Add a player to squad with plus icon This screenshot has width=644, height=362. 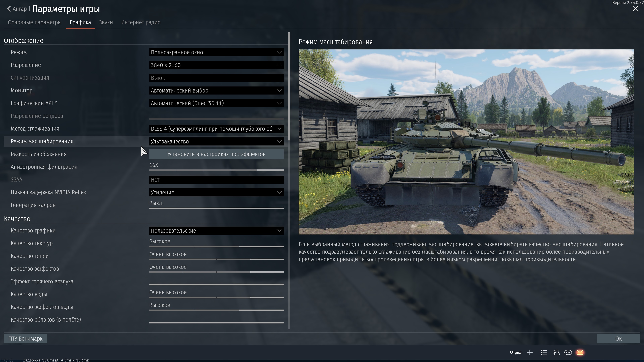529,352
